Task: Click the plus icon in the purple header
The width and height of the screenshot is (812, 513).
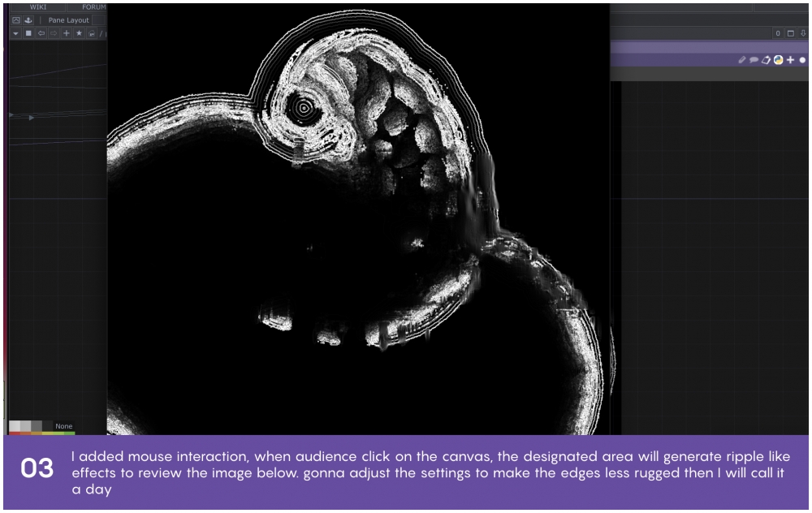Action: [x=790, y=60]
